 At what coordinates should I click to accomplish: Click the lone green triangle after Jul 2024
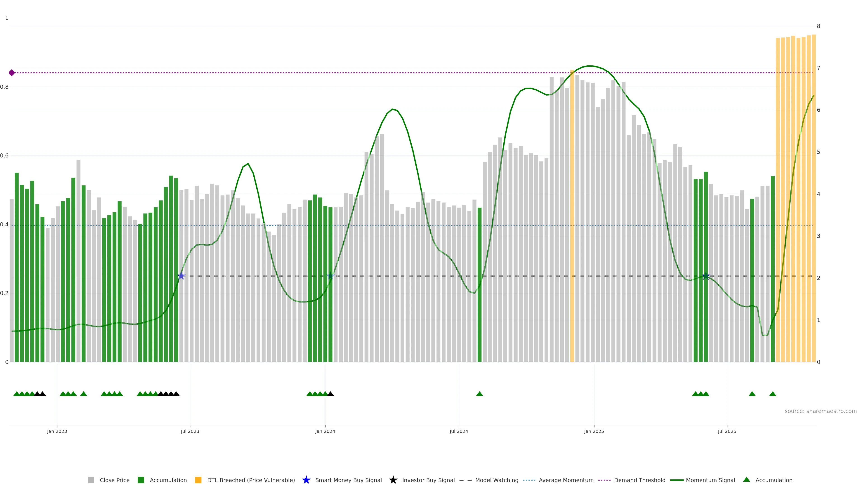point(479,394)
